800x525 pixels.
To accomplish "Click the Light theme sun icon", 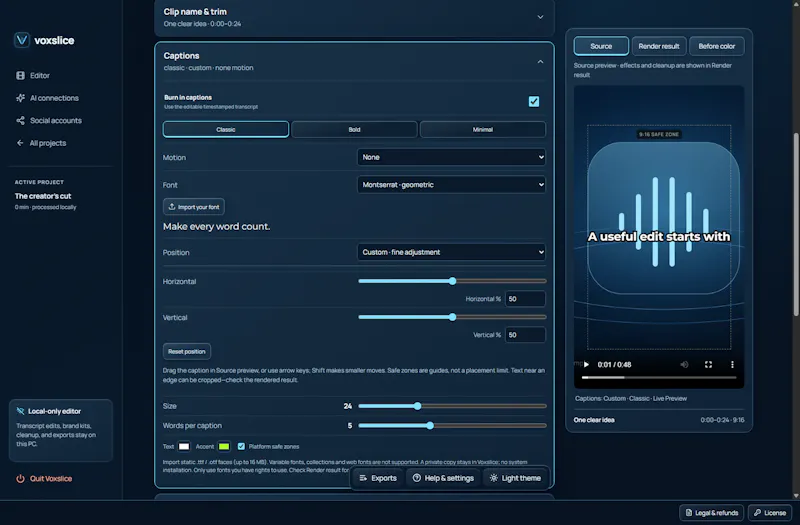I will [x=493, y=478].
